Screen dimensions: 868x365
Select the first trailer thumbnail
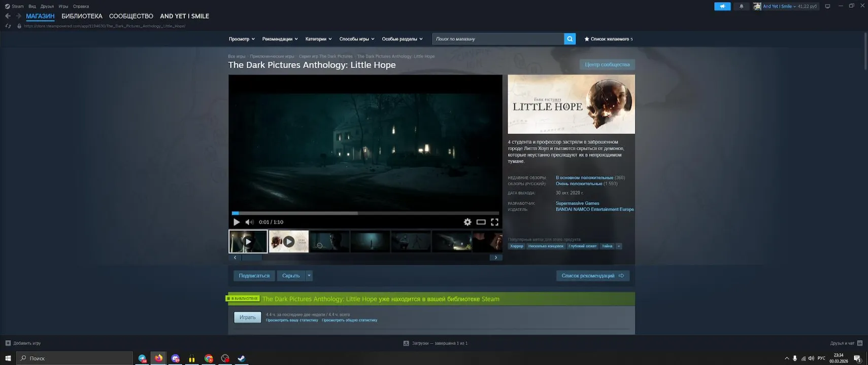248,241
